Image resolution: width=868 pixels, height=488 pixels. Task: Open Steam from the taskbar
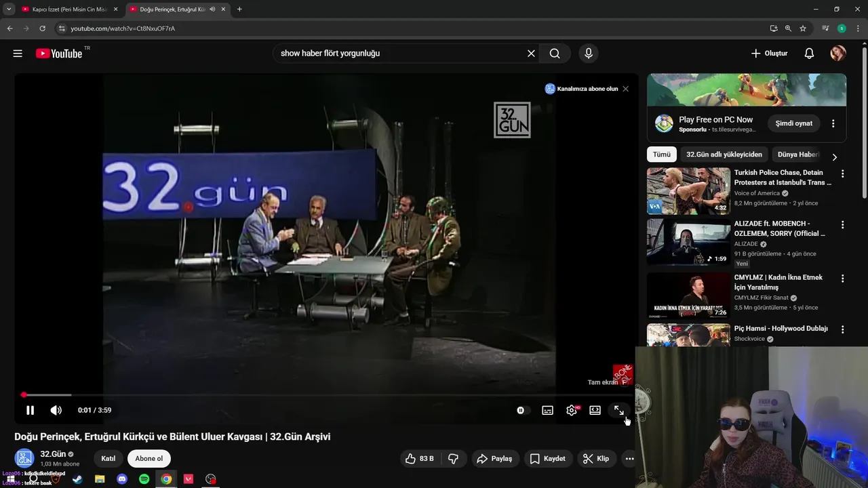click(77, 479)
